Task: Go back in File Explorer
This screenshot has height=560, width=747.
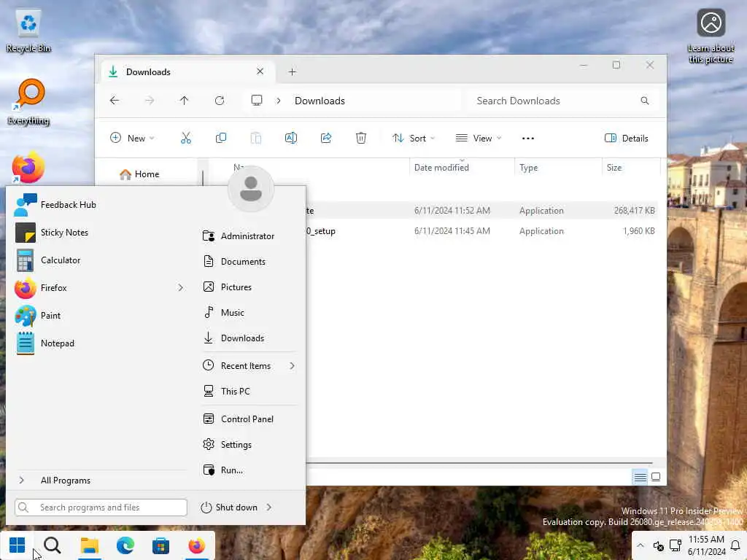Action: (115, 101)
